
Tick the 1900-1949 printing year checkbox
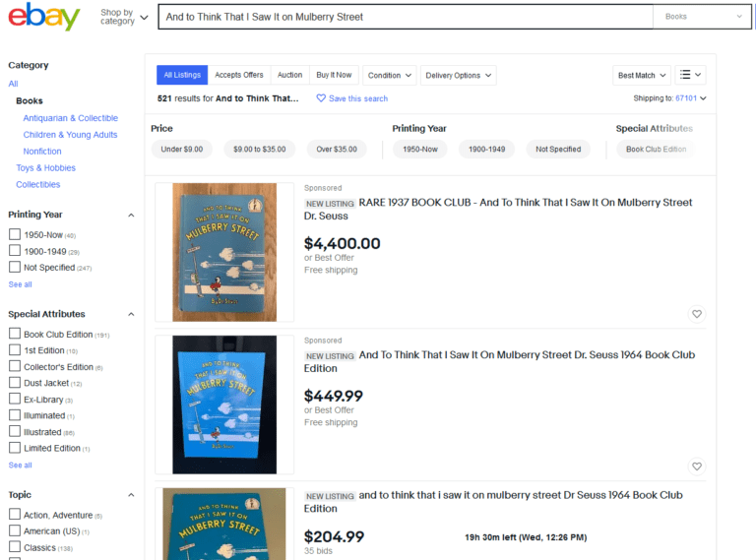15,251
